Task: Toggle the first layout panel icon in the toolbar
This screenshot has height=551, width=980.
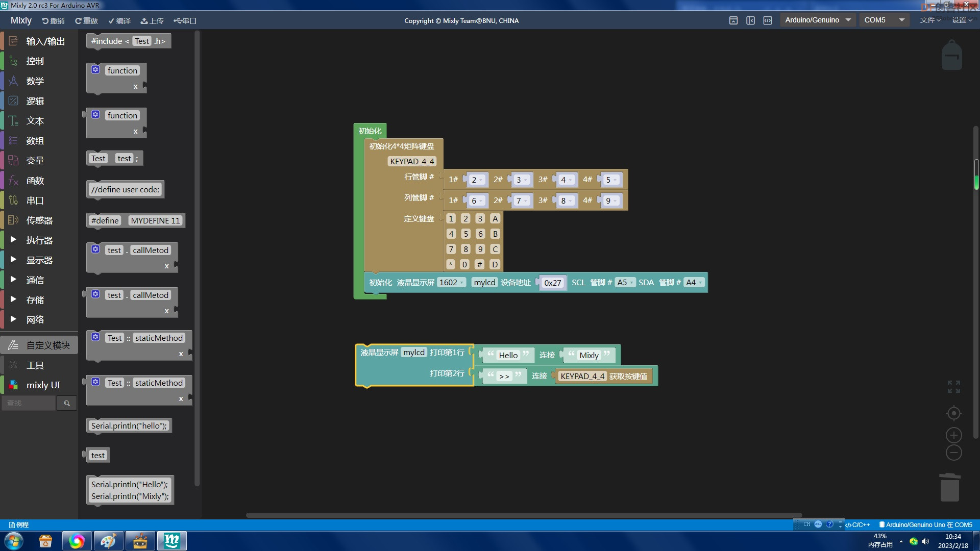Action: click(733, 20)
